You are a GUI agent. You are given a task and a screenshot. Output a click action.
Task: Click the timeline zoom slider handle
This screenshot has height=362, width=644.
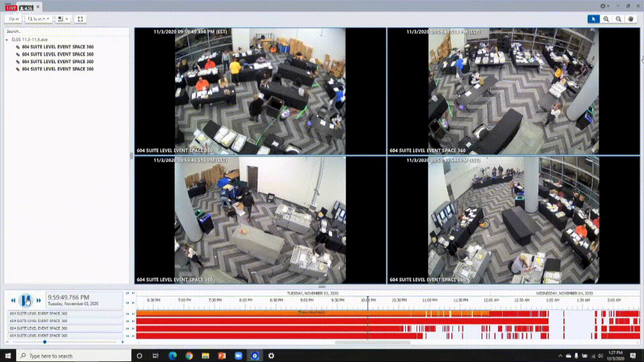click(x=45, y=342)
